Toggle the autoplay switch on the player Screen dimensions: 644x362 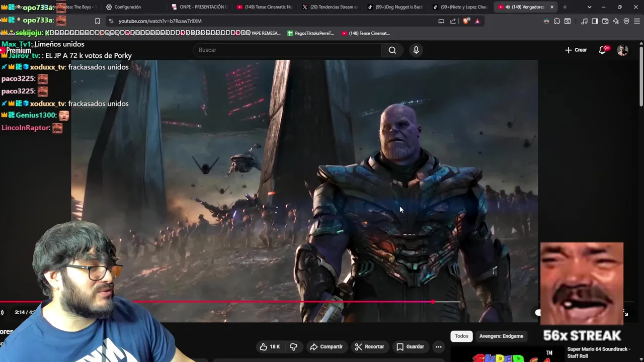coord(538,312)
